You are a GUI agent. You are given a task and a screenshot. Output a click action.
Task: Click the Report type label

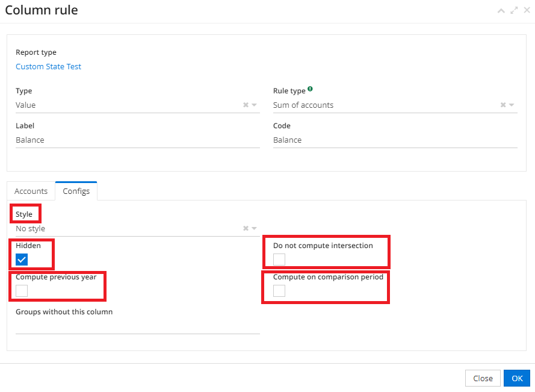(36, 52)
